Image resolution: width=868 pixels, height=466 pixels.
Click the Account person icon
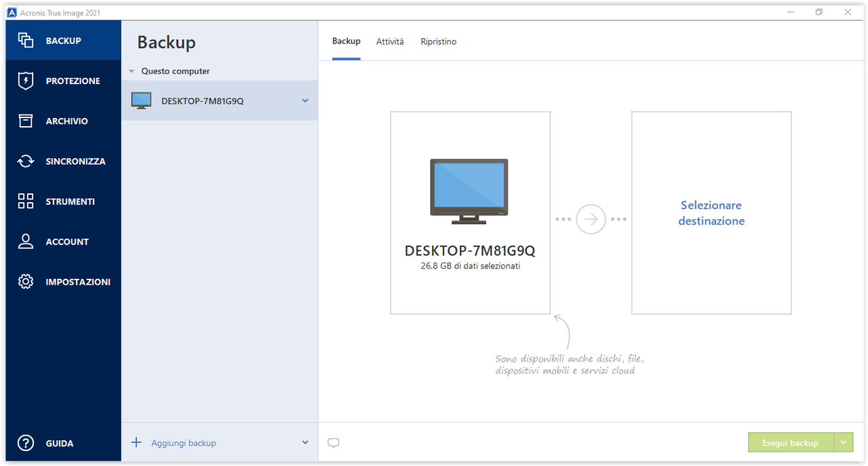(26, 241)
